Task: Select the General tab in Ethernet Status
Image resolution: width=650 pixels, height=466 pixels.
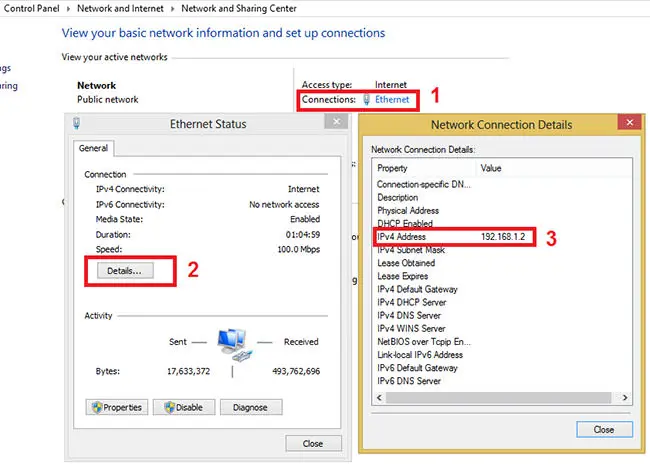Action: 93,148
